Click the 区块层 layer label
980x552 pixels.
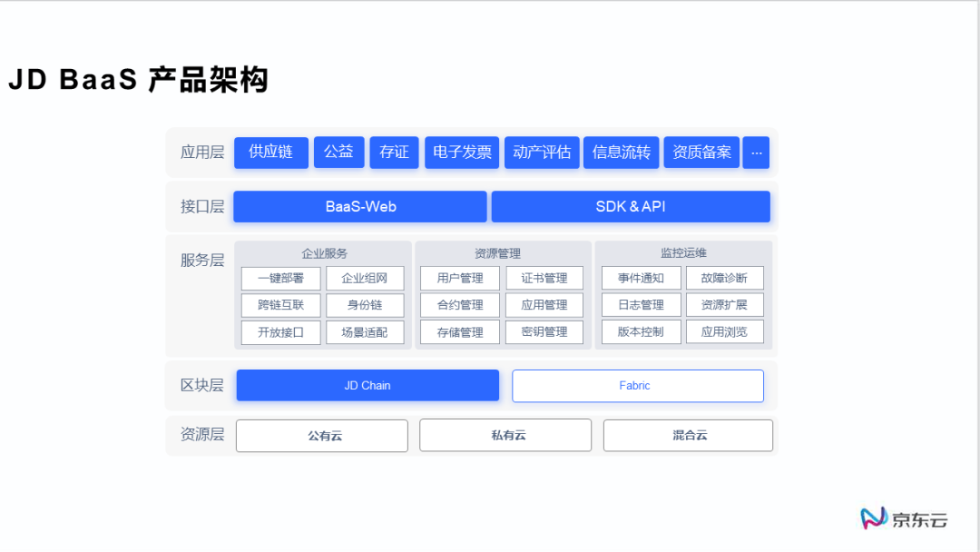[201, 385]
